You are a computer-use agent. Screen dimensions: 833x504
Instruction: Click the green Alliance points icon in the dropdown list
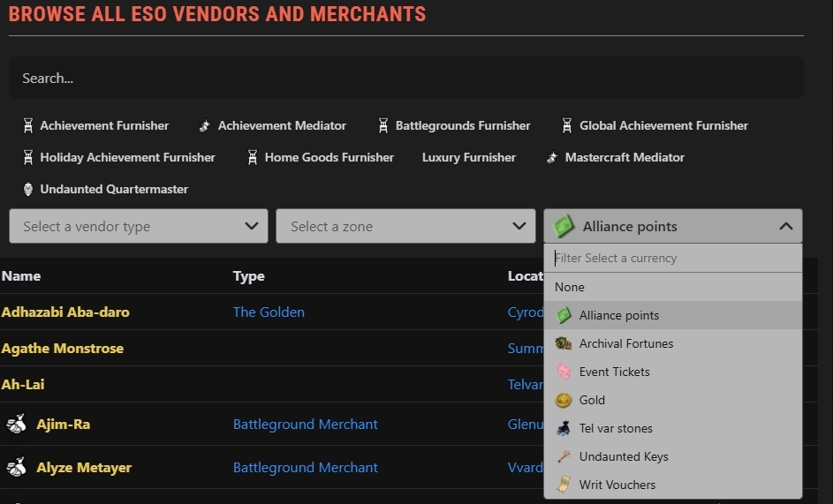(x=563, y=315)
